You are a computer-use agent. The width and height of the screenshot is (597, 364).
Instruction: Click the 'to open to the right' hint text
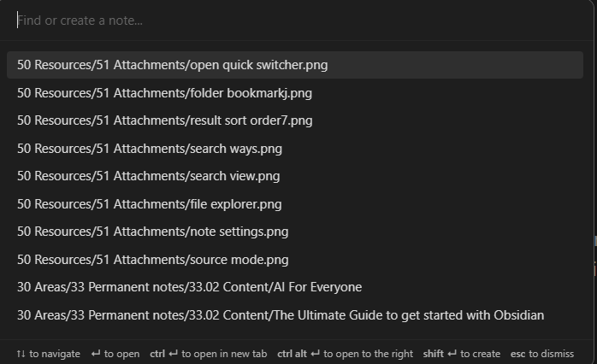[x=369, y=354]
